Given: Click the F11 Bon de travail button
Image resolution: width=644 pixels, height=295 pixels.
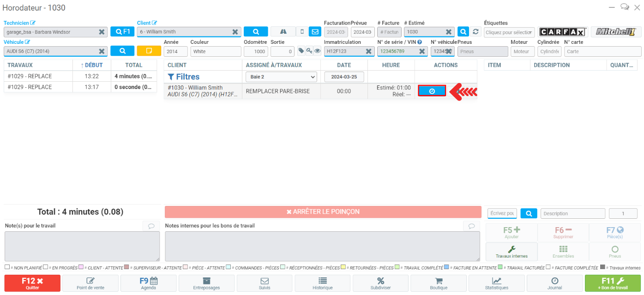Looking at the screenshot, I should (613, 283).
